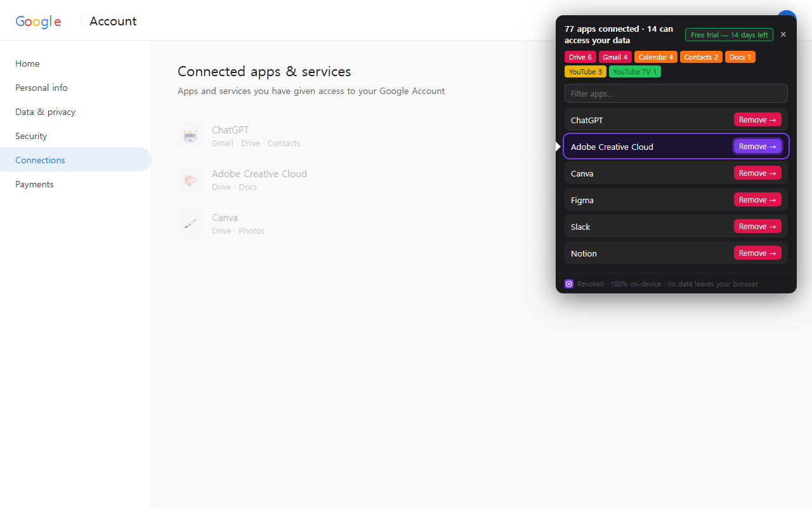Remove Canva access
The width and height of the screenshot is (812, 508).
(x=757, y=173)
